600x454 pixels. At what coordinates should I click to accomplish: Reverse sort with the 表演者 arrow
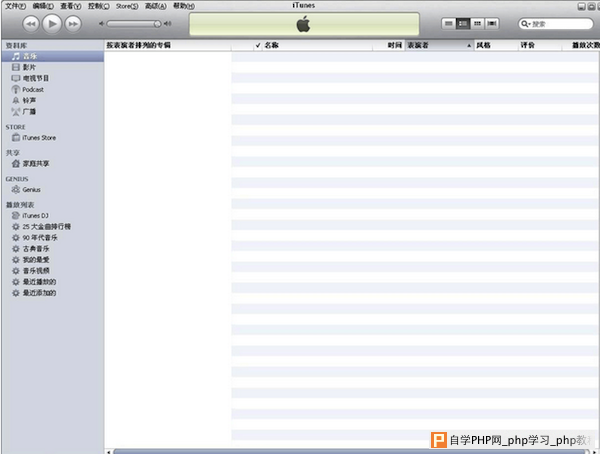click(x=469, y=46)
